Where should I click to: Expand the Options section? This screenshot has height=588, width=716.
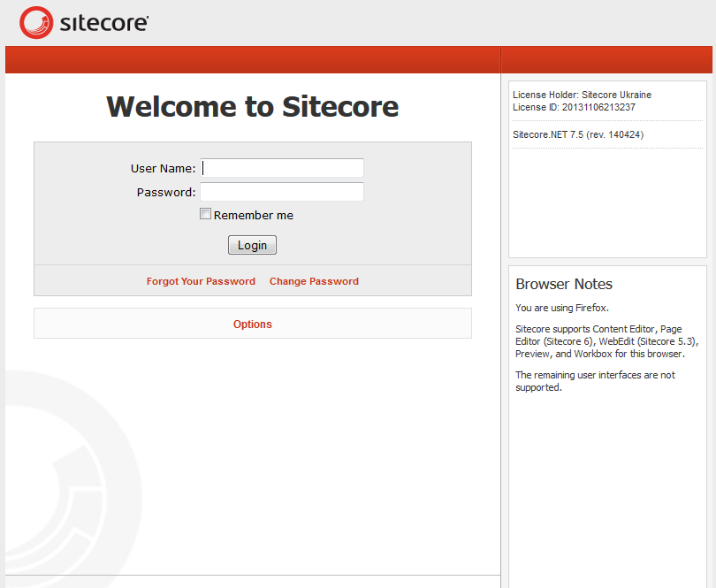pos(253,324)
